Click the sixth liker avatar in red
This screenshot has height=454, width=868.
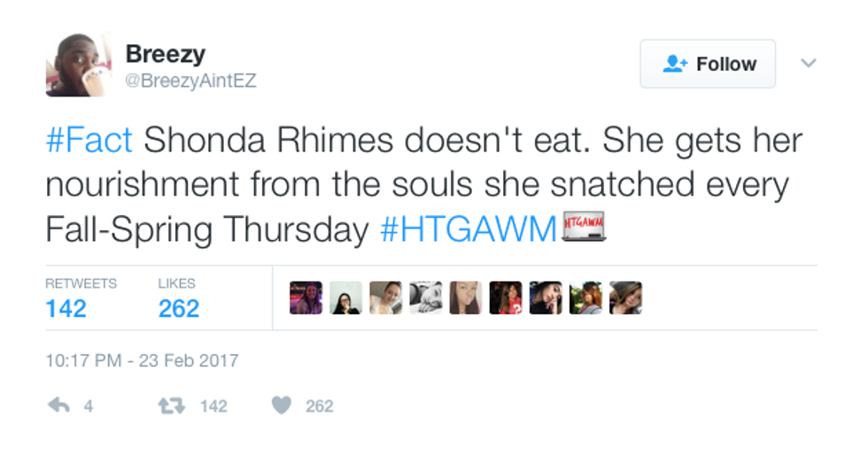[506, 298]
